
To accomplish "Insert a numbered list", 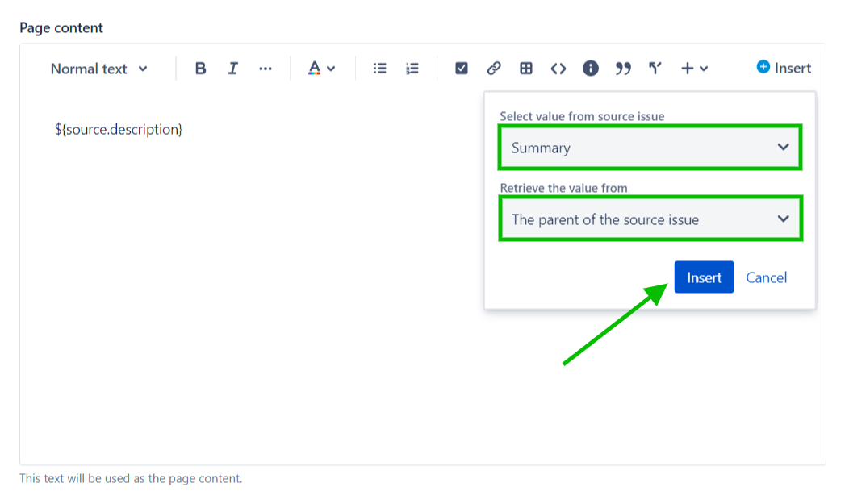I will [412, 69].
